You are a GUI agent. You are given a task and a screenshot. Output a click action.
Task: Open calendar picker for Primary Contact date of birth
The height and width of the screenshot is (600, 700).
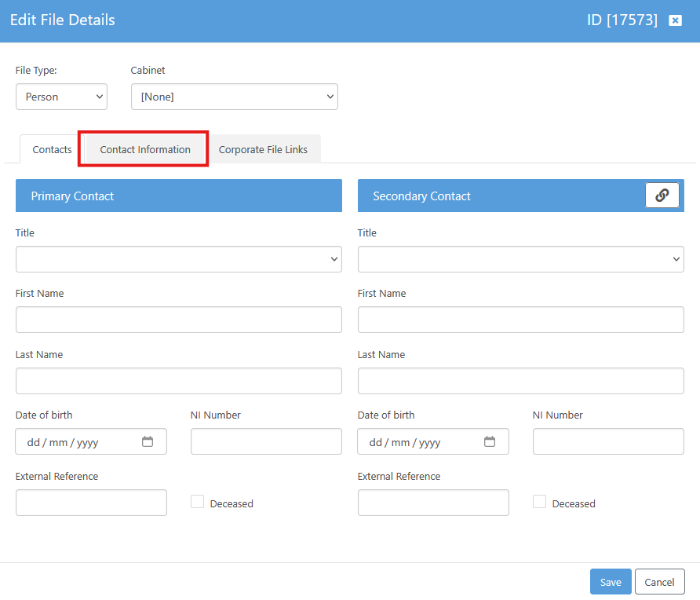148,442
